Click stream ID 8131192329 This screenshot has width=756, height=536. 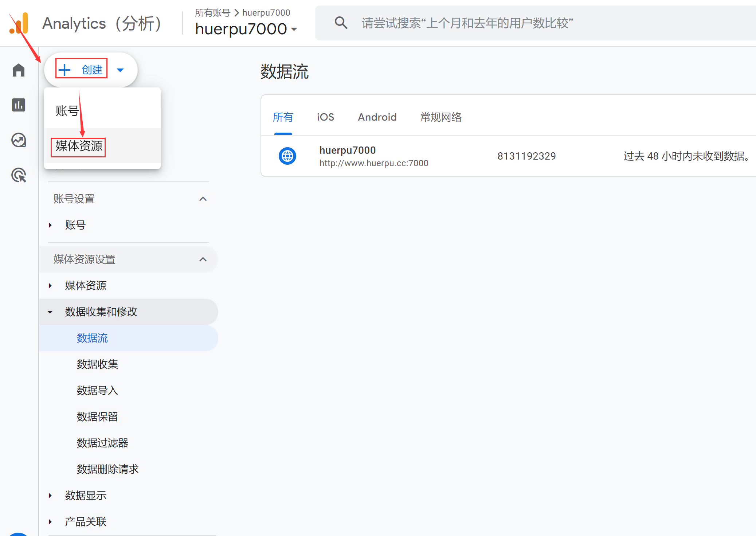[526, 156]
